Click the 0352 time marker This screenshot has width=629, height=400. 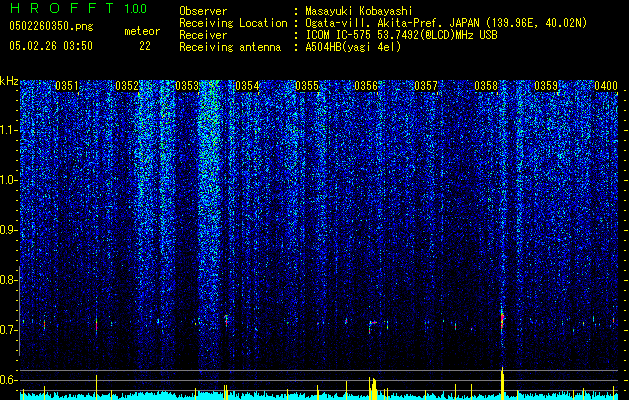(127, 86)
